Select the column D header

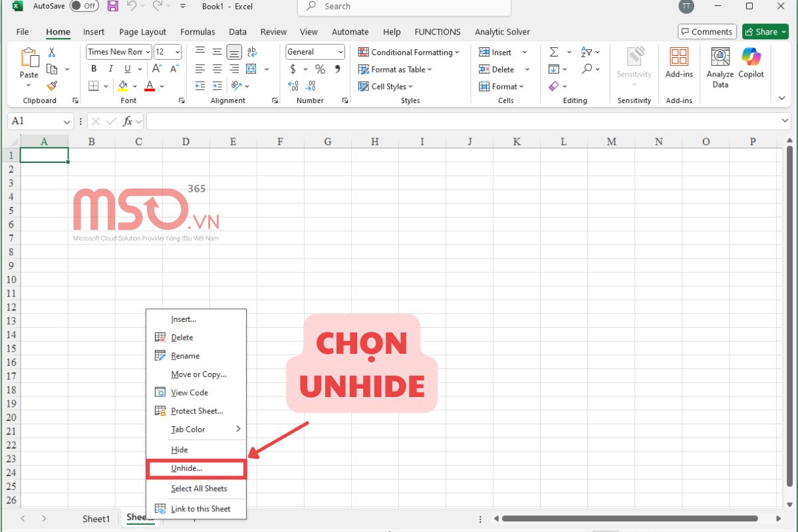(186, 142)
